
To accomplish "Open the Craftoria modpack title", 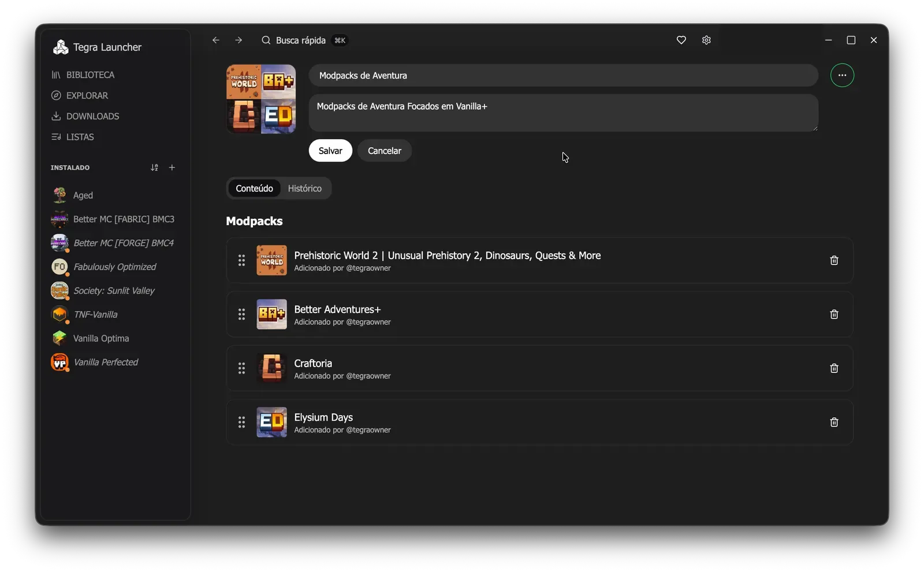I will (x=313, y=364).
